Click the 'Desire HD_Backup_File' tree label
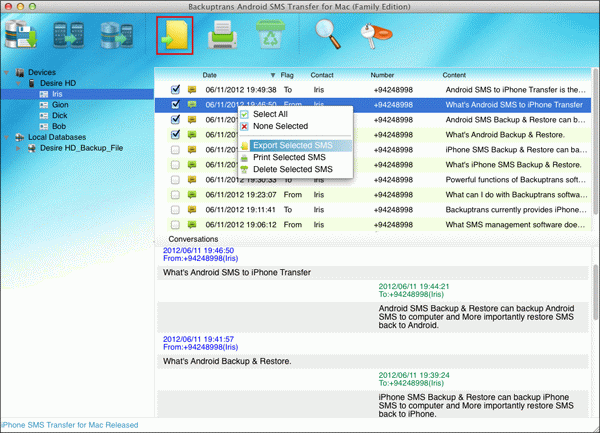Image resolution: width=600 pixels, height=433 pixels. [x=82, y=148]
